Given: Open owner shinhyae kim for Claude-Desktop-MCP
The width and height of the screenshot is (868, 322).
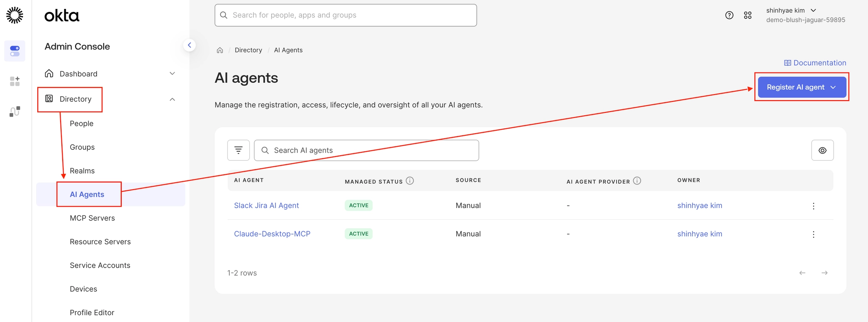Looking at the screenshot, I should (700, 234).
